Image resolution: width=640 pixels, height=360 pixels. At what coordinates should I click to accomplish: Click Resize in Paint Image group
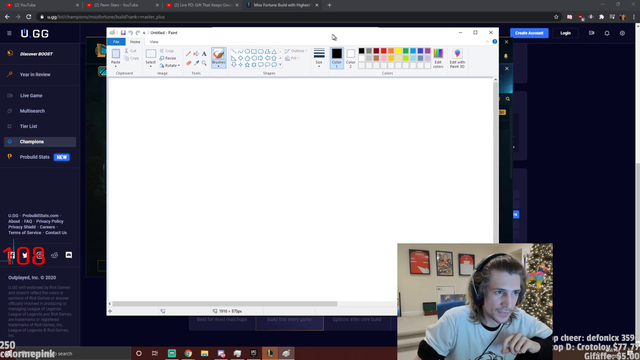point(168,58)
